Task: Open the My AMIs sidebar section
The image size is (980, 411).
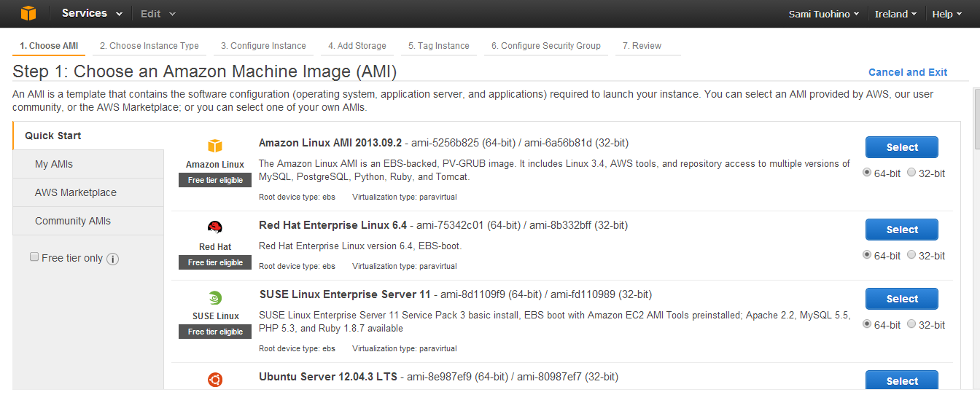Action: (x=88, y=164)
